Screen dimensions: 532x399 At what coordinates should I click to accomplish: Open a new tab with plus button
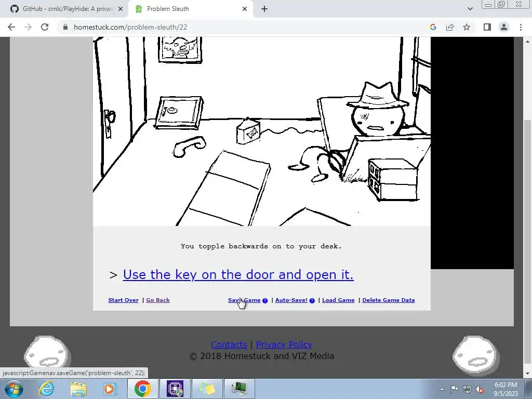tap(264, 9)
